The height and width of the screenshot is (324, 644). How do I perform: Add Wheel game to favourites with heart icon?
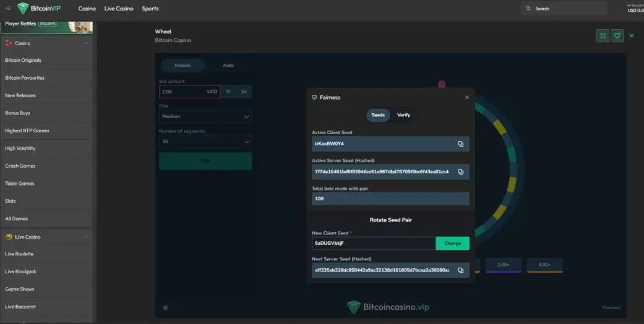coord(617,36)
